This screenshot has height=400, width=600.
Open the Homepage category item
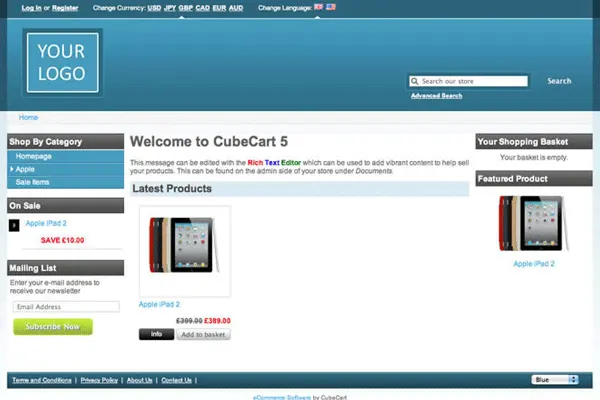33,156
